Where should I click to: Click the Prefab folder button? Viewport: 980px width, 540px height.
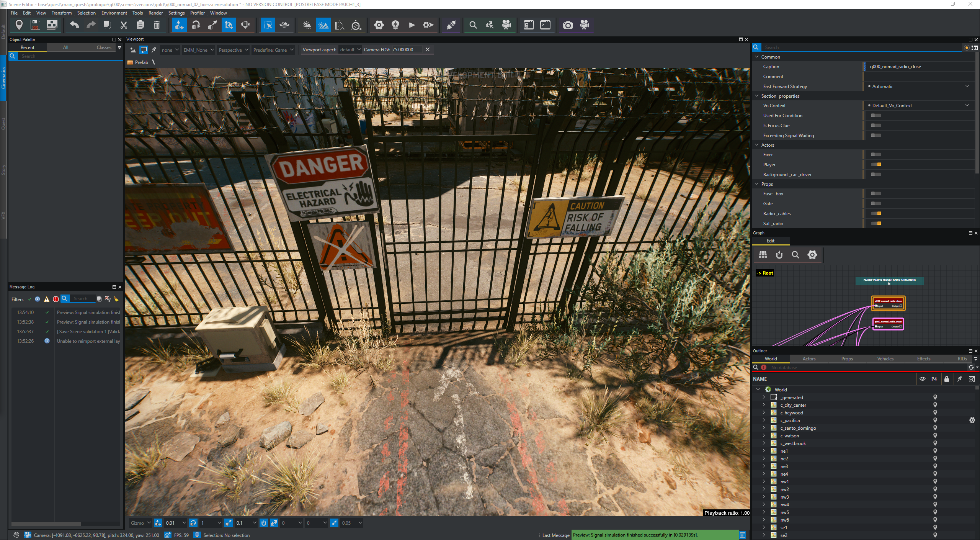pos(138,62)
